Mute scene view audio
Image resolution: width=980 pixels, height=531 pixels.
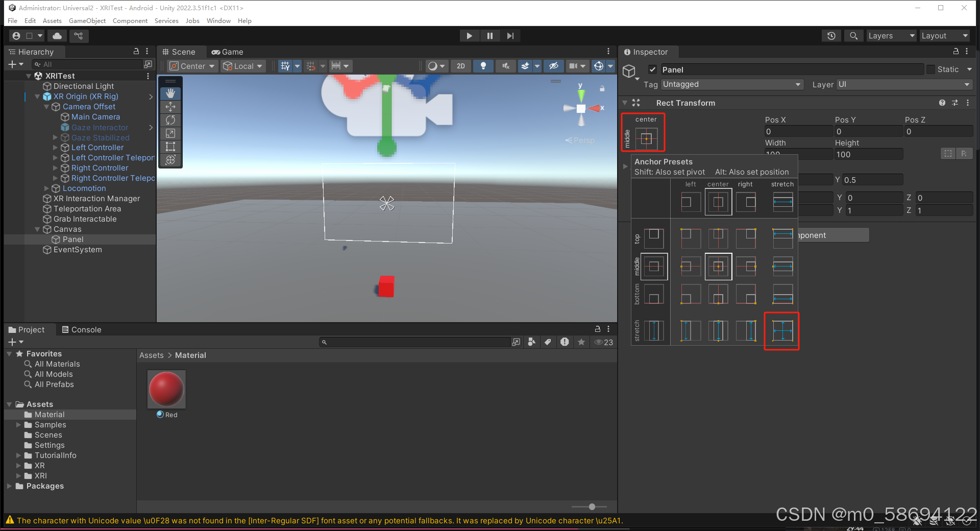click(x=505, y=66)
